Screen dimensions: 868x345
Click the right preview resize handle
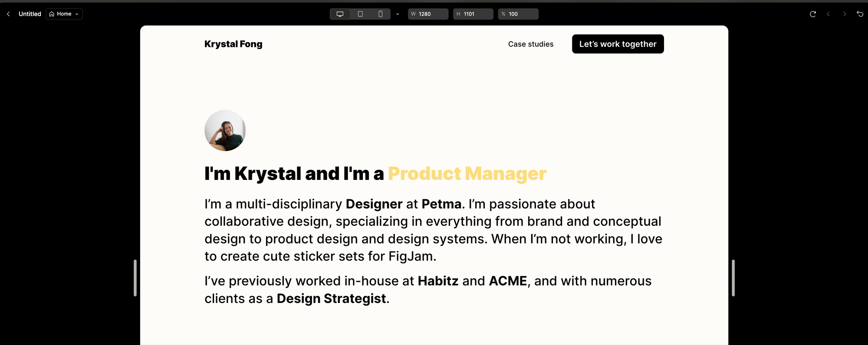(733, 278)
